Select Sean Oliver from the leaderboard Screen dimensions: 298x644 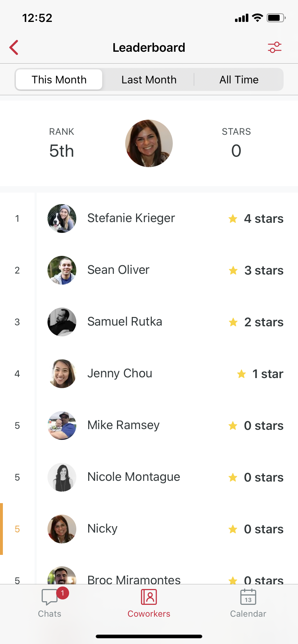(118, 270)
